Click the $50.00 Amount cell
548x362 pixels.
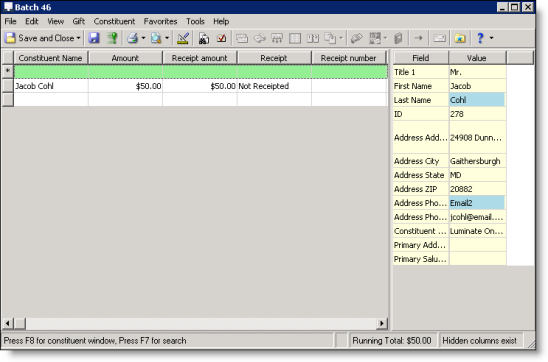tap(125, 86)
